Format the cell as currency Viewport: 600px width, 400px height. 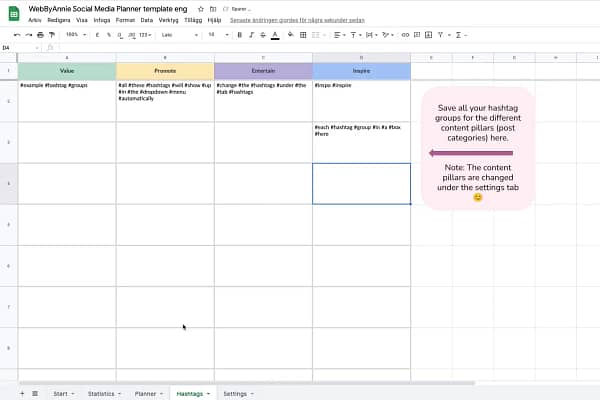pyautogui.click(x=98, y=35)
